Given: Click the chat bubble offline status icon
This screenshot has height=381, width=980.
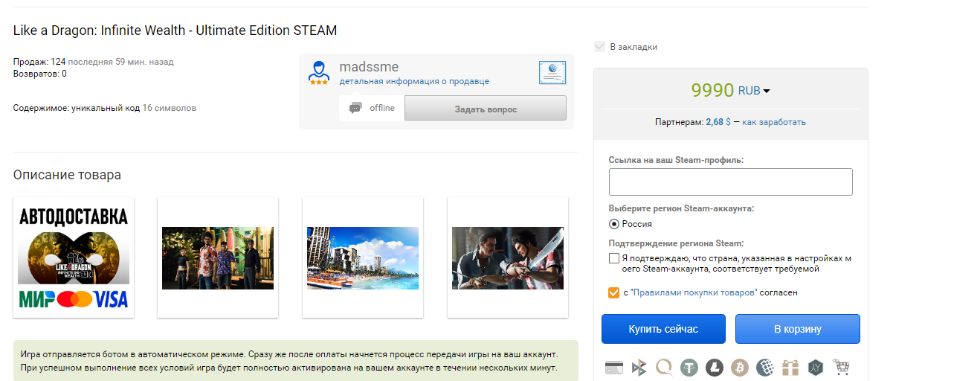Looking at the screenshot, I should (x=355, y=108).
